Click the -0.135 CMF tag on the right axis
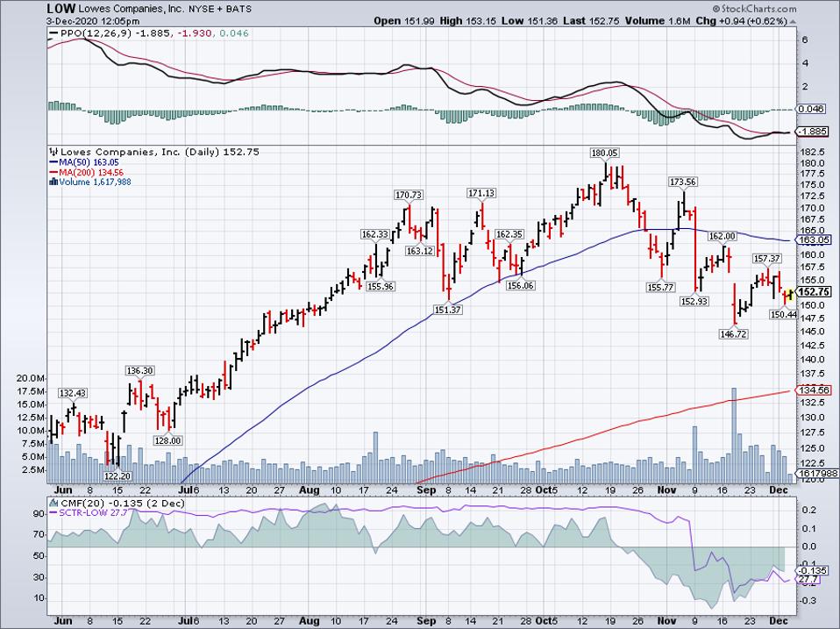840x629 pixels. 813,570
